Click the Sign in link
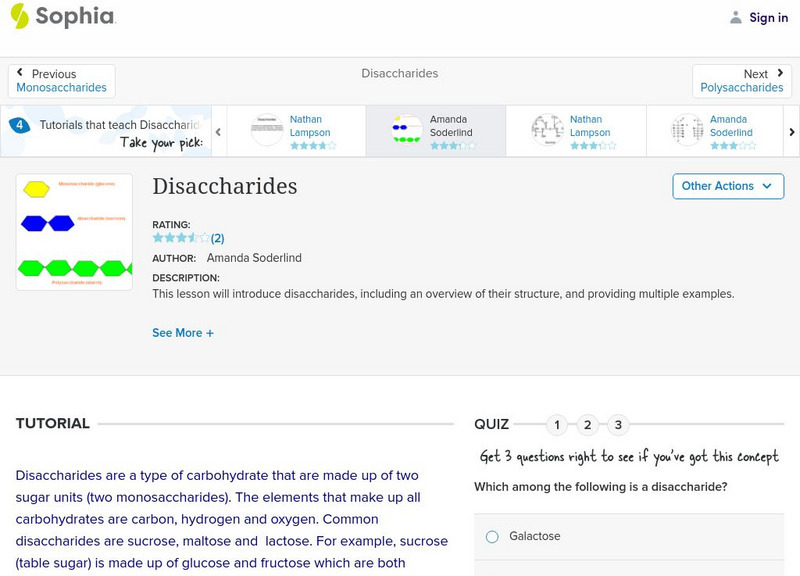800x576 pixels. pos(768,18)
